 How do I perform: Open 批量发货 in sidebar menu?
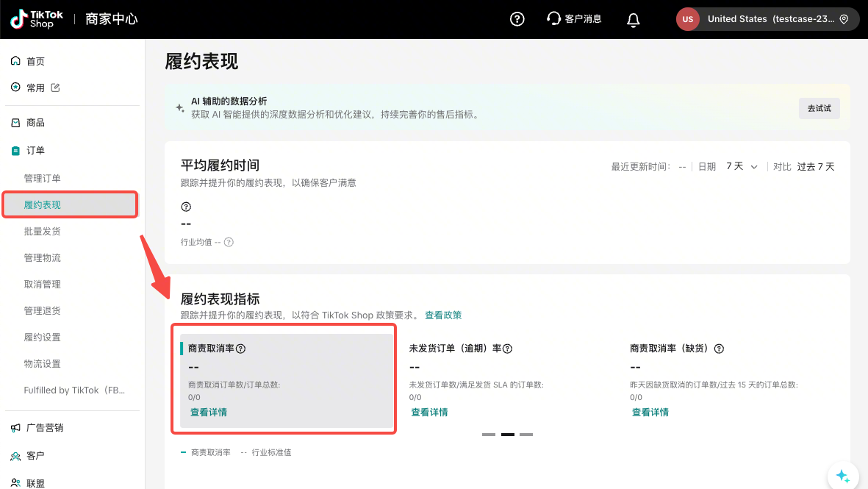(x=43, y=232)
